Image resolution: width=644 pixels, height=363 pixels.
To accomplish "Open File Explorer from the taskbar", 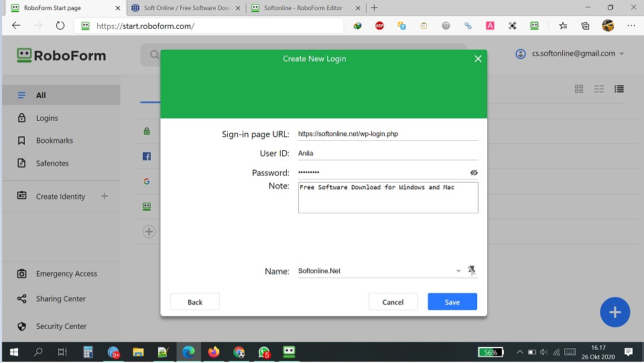I will click(x=138, y=352).
